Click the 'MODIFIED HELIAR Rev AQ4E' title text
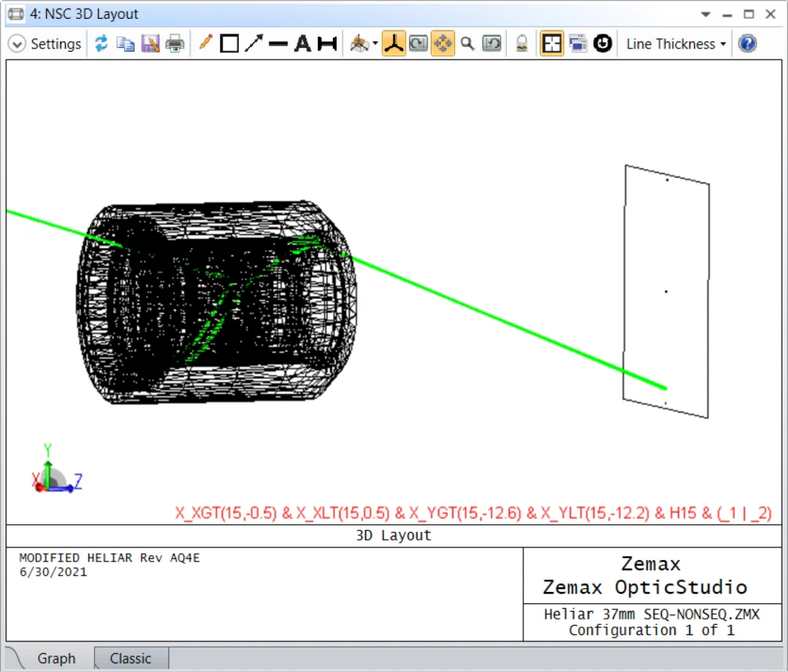Screen dimensions: 788x672 110,558
